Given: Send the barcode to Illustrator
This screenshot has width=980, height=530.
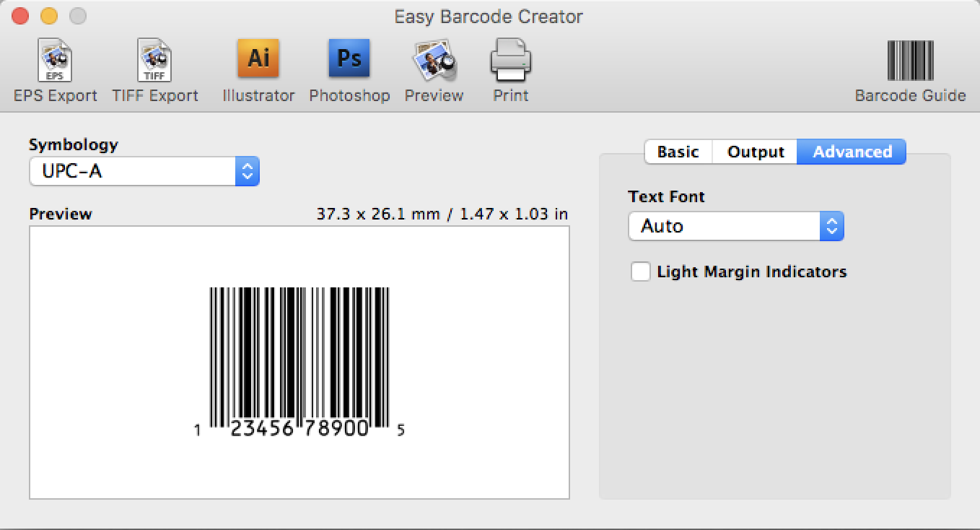Looking at the screenshot, I should pos(258,60).
